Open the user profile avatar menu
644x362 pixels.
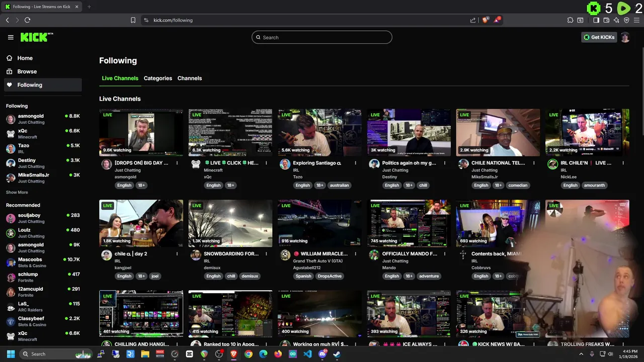click(625, 37)
